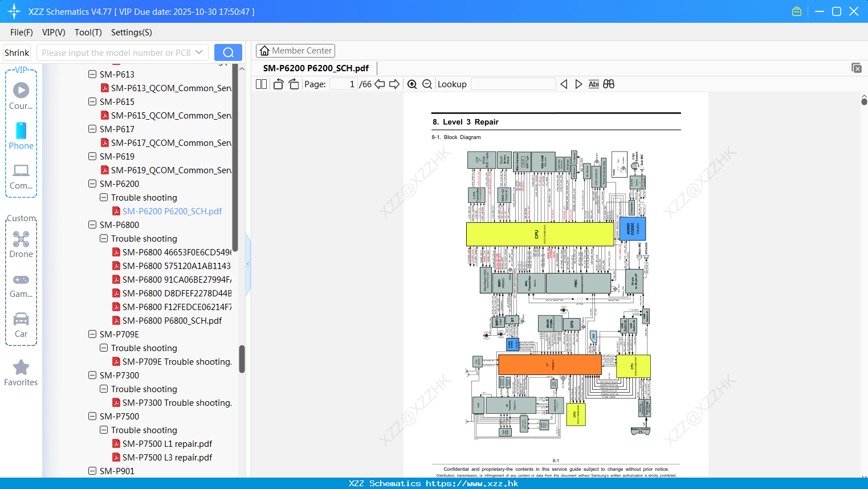Click the binoculars search icon

pos(609,84)
